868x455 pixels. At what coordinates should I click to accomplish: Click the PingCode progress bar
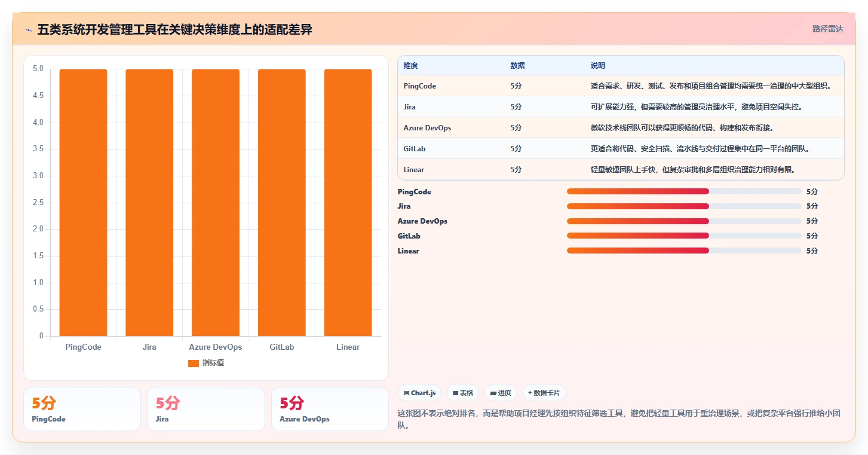(684, 191)
